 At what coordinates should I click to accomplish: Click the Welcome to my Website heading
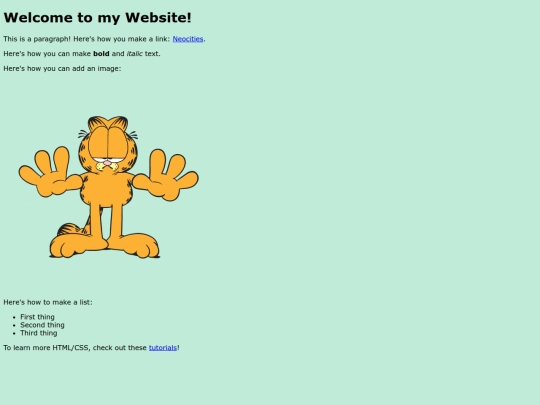tap(97, 18)
